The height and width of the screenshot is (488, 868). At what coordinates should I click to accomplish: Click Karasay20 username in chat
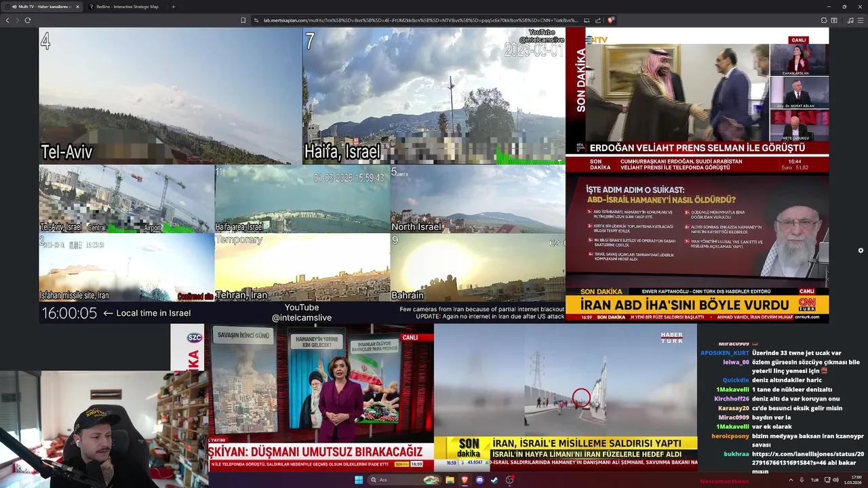733,409
